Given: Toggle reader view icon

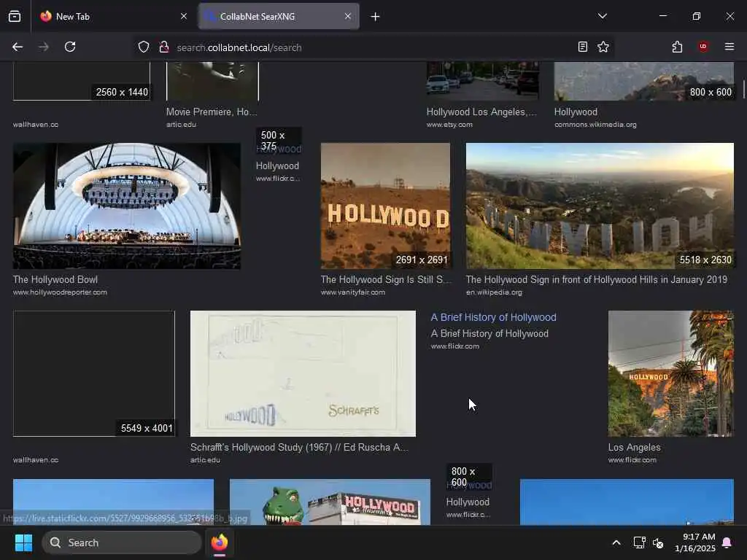Looking at the screenshot, I should coord(582,47).
